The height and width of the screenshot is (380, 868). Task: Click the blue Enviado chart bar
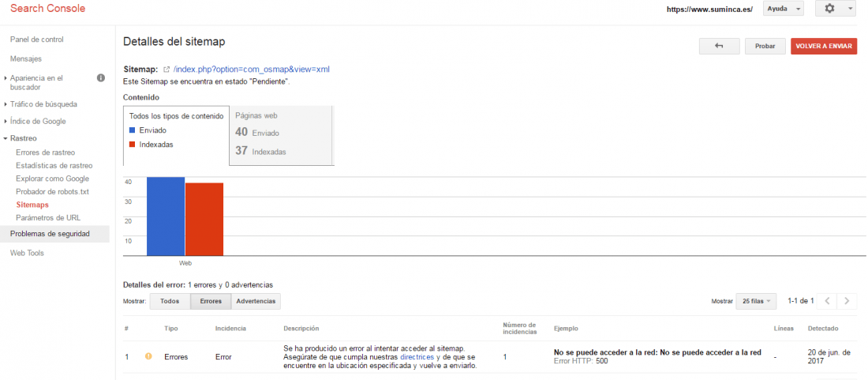[x=166, y=216]
